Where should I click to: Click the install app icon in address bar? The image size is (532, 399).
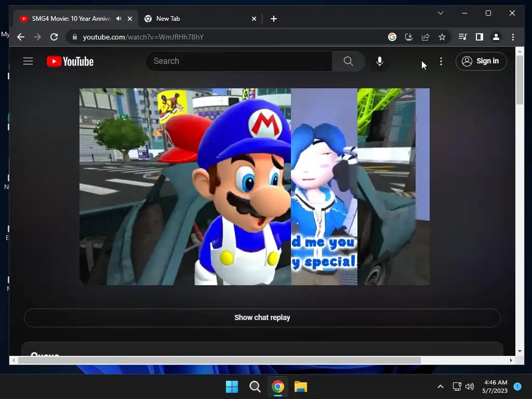tap(409, 37)
